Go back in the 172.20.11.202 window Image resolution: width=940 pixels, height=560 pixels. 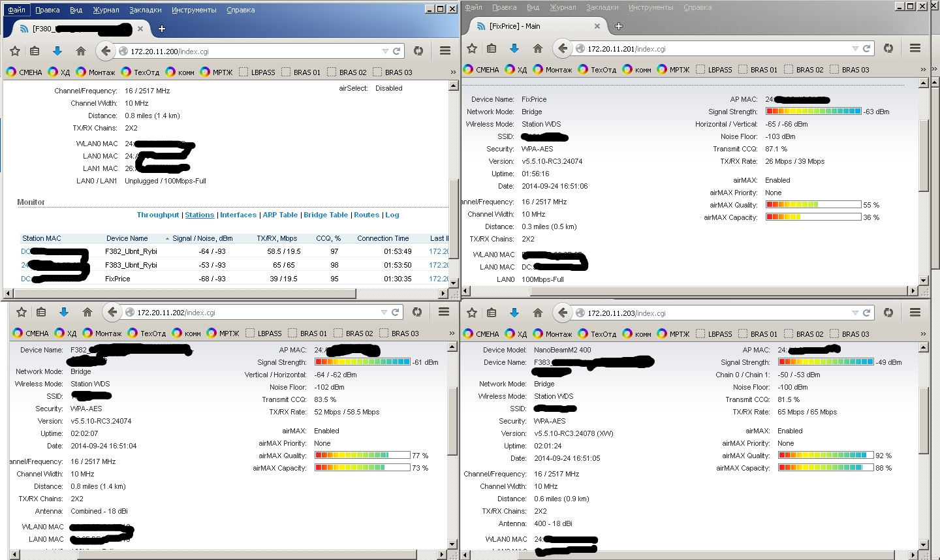pos(112,312)
